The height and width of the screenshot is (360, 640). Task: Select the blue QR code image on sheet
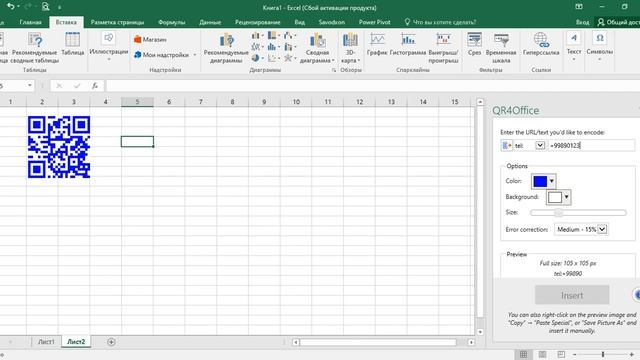59,147
